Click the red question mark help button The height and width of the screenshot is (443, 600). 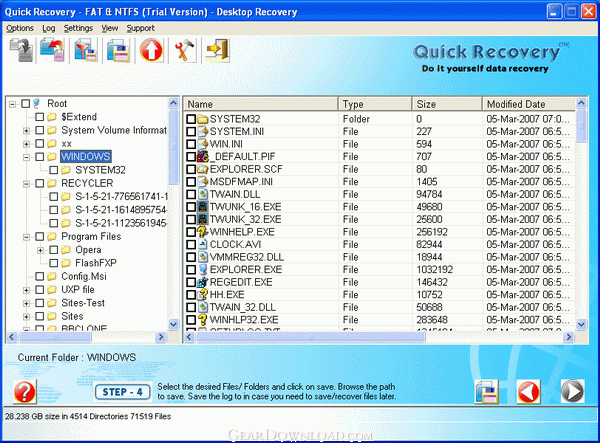click(x=24, y=392)
